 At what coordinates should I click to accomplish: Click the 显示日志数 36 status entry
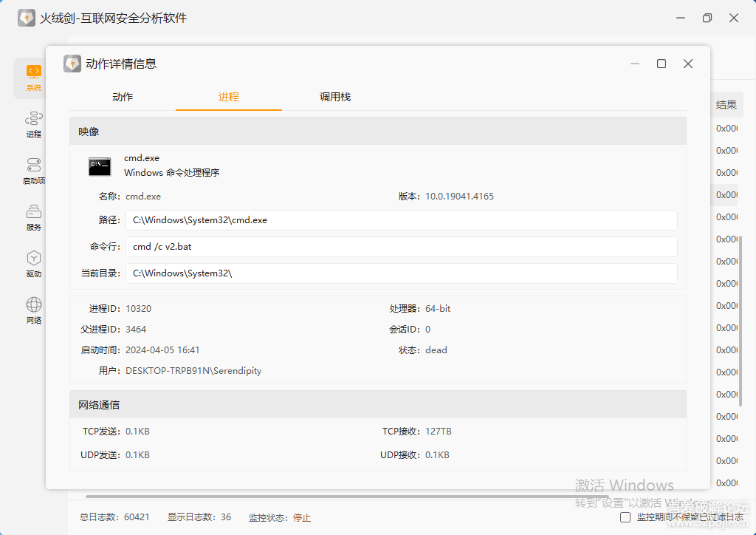199,517
